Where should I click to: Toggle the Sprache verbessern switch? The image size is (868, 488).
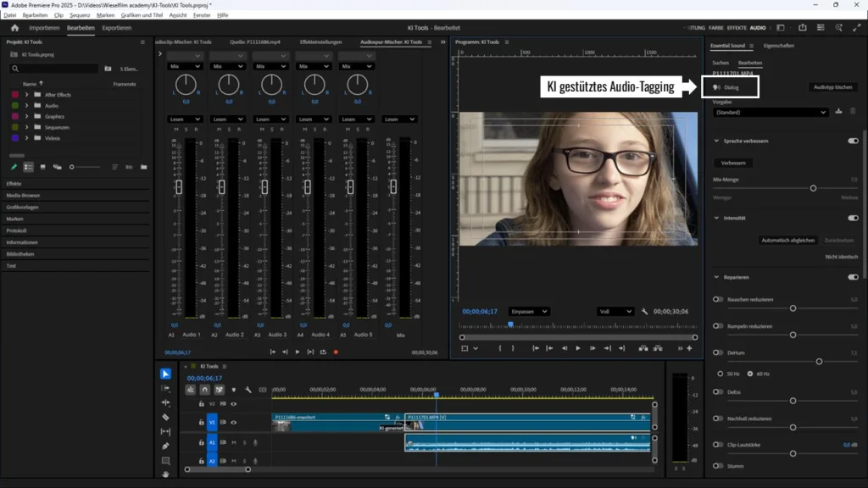[x=853, y=141]
